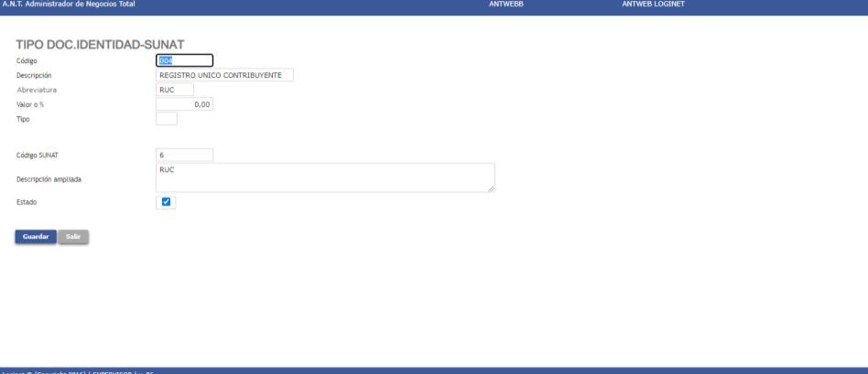
Task: Click the A.N.T. Administrador de Negocios Total title
Action: point(69,4)
